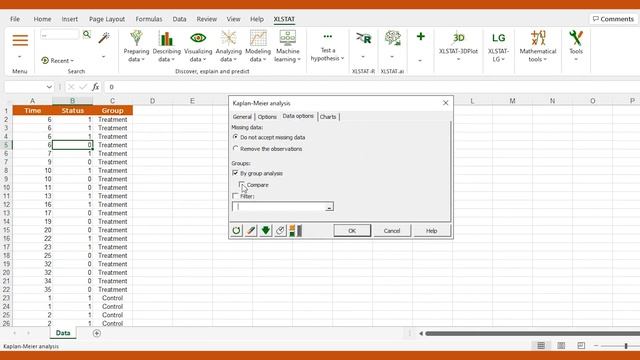This screenshot has height=360, width=640.
Task: Open the Recent dropdown
Action: pyautogui.click(x=58, y=60)
